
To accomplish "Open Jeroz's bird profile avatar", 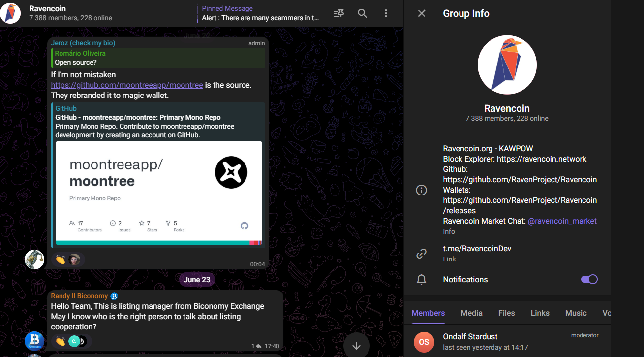I will (34, 259).
